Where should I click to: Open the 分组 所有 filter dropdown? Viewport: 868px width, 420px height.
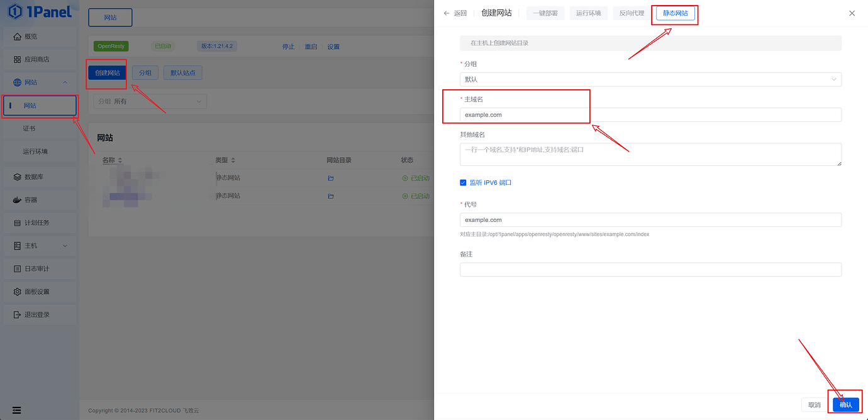150,101
